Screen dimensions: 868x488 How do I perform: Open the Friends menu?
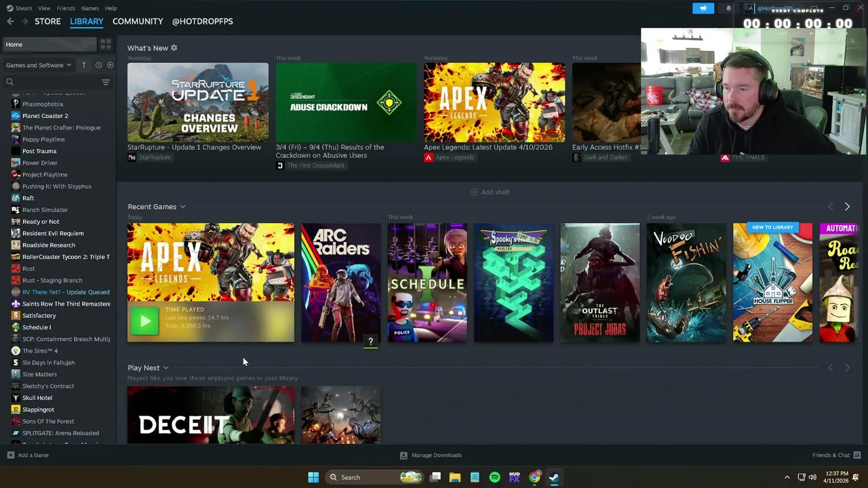click(66, 8)
